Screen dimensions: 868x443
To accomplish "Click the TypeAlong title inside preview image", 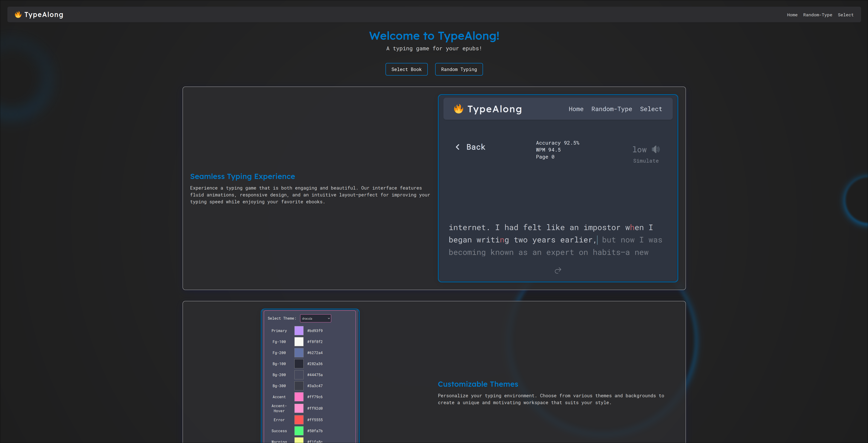I will pos(495,109).
